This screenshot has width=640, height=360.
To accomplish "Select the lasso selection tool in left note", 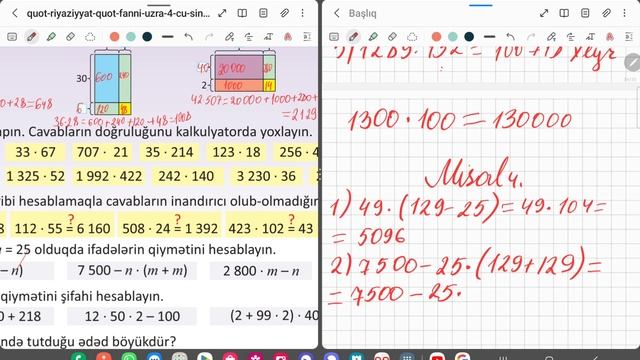I will (90, 37).
